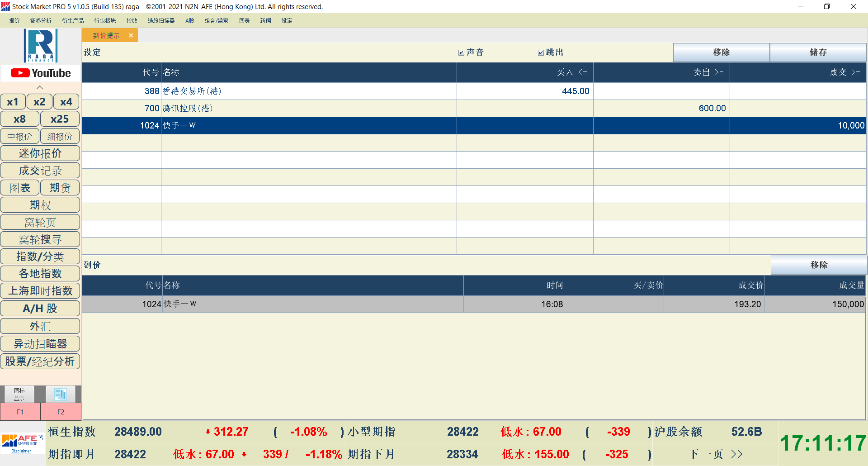Close the 到价提示 tab
The width and height of the screenshot is (868, 466).
coord(131,35)
